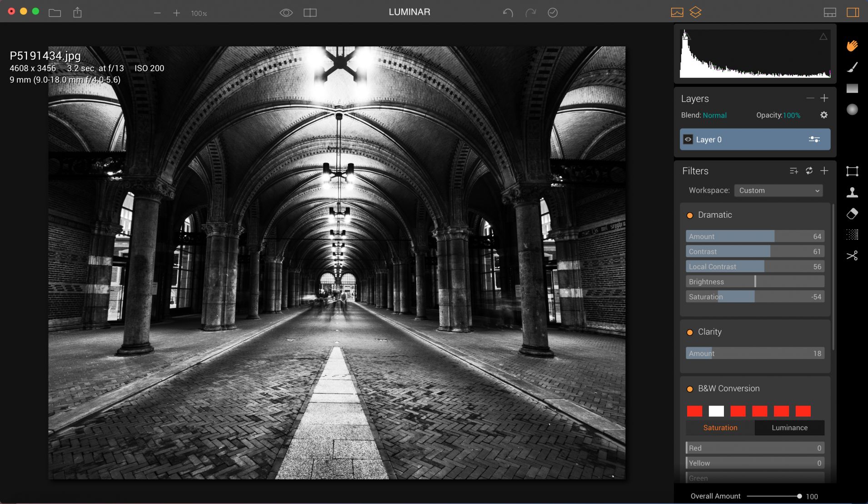The height and width of the screenshot is (504, 868).
Task: Open Blend mode Normal dropdown
Action: point(714,115)
